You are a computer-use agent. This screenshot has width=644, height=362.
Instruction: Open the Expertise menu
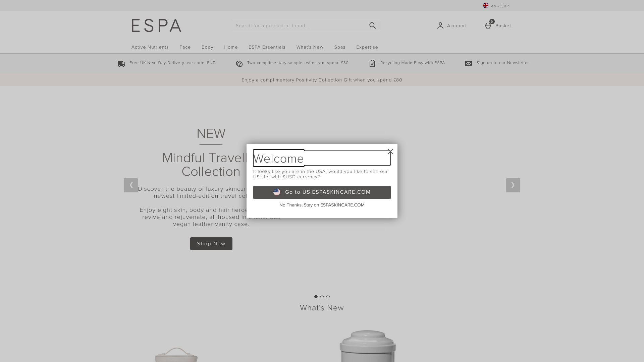[x=367, y=47]
